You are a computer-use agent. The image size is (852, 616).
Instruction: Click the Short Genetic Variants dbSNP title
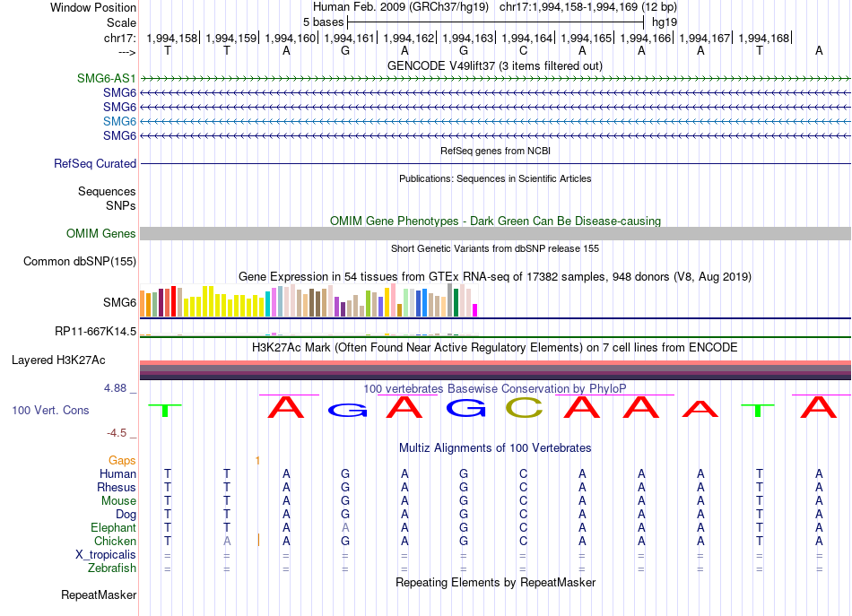pyautogui.click(x=494, y=248)
